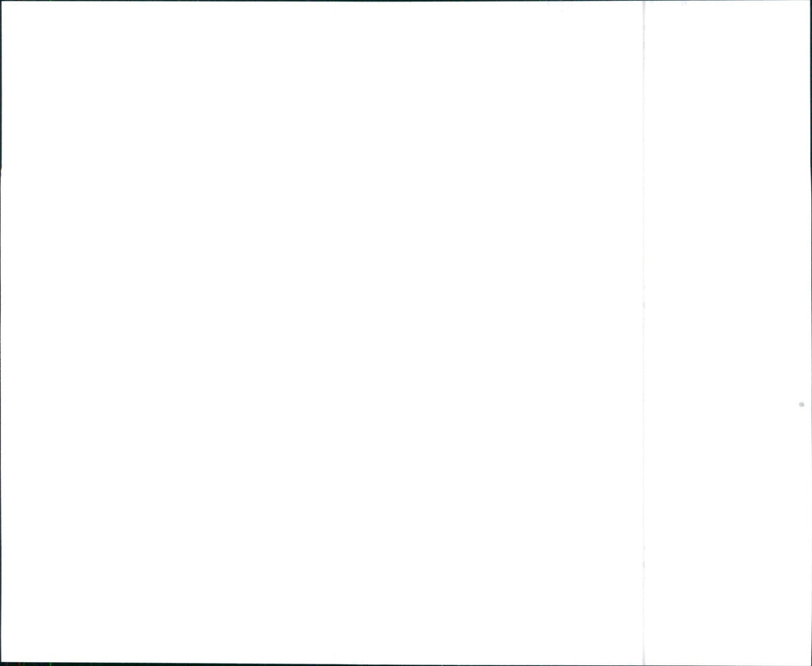This screenshot has height=666, width=812.
Task: Click the page's lower-right corner
Action: [810, 664]
